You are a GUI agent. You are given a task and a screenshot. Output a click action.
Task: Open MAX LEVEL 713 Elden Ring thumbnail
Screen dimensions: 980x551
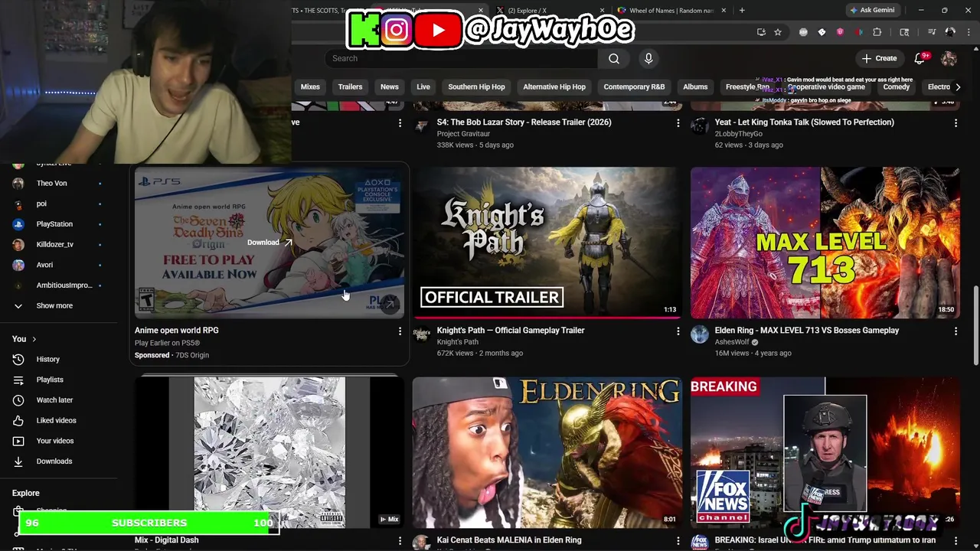pyautogui.click(x=825, y=242)
